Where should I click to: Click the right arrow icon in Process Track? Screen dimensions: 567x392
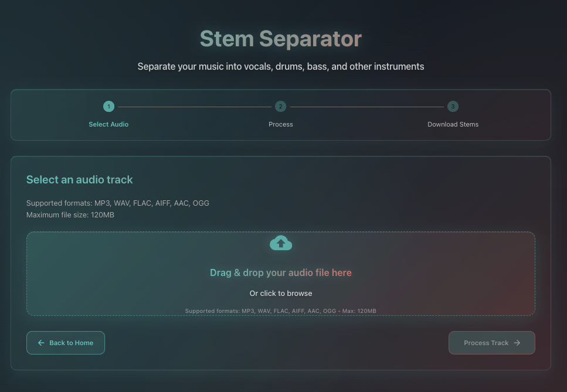pyautogui.click(x=517, y=343)
